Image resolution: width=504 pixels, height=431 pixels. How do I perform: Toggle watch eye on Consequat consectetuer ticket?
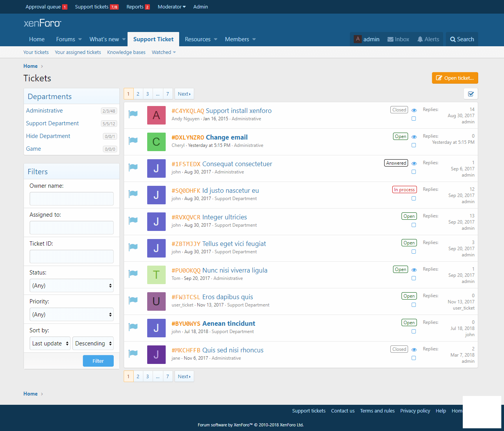[x=414, y=163]
